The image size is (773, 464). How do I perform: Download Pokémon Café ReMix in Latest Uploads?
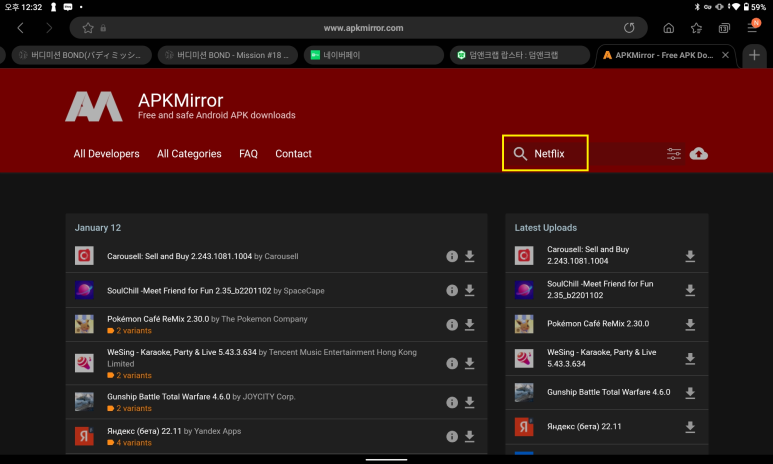coord(690,324)
